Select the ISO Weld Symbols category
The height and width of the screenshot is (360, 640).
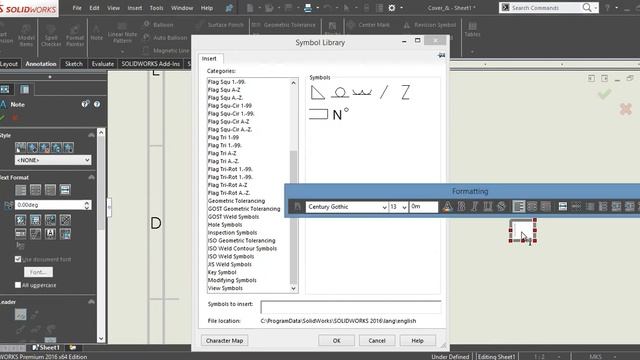[231, 256]
